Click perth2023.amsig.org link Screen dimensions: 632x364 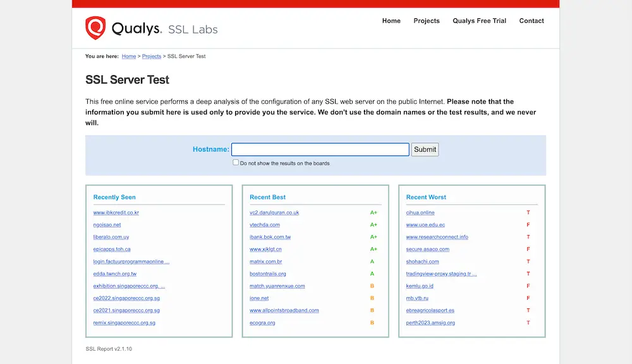430,323
